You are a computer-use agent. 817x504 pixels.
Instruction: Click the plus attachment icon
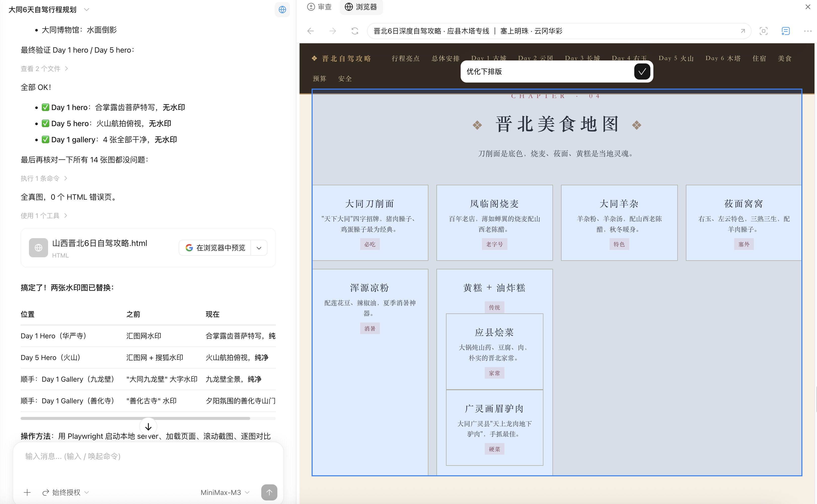pyautogui.click(x=27, y=492)
